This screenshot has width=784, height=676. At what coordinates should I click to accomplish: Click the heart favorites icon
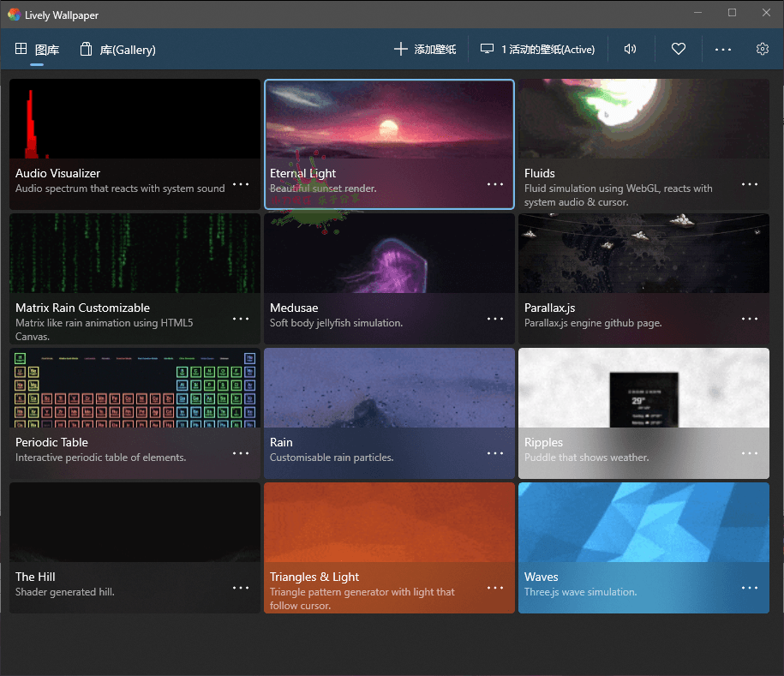[679, 50]
